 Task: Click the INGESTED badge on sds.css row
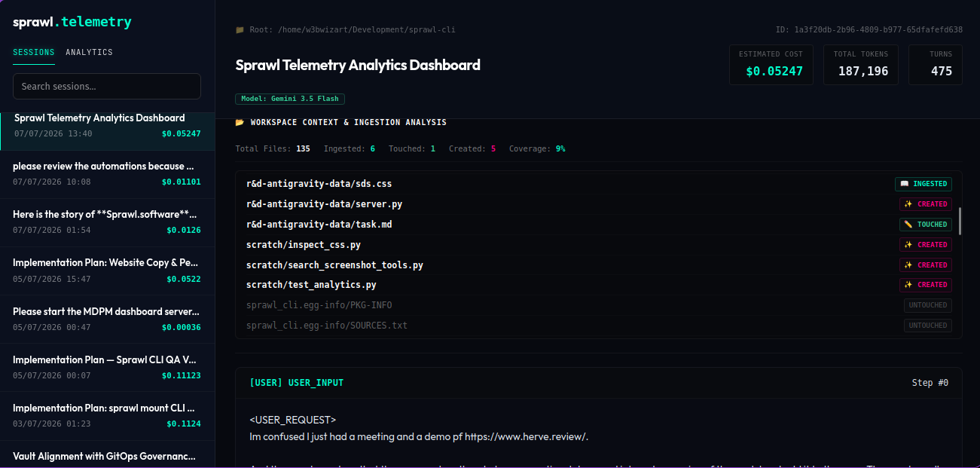[924, 184]
